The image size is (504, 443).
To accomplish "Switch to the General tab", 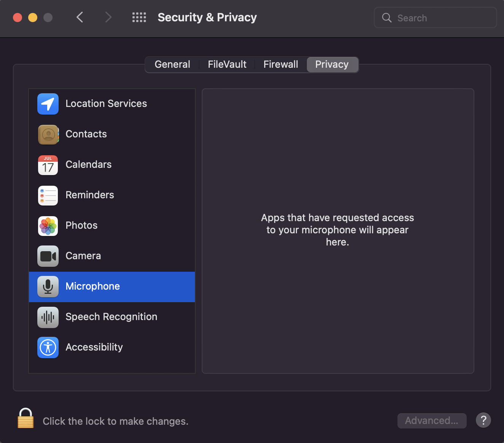I will [x=172, y=64].
